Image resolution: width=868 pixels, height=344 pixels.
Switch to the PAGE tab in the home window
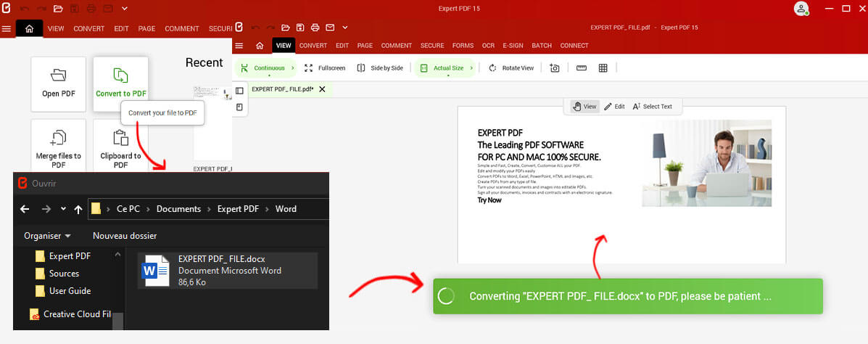coord(146,29)
